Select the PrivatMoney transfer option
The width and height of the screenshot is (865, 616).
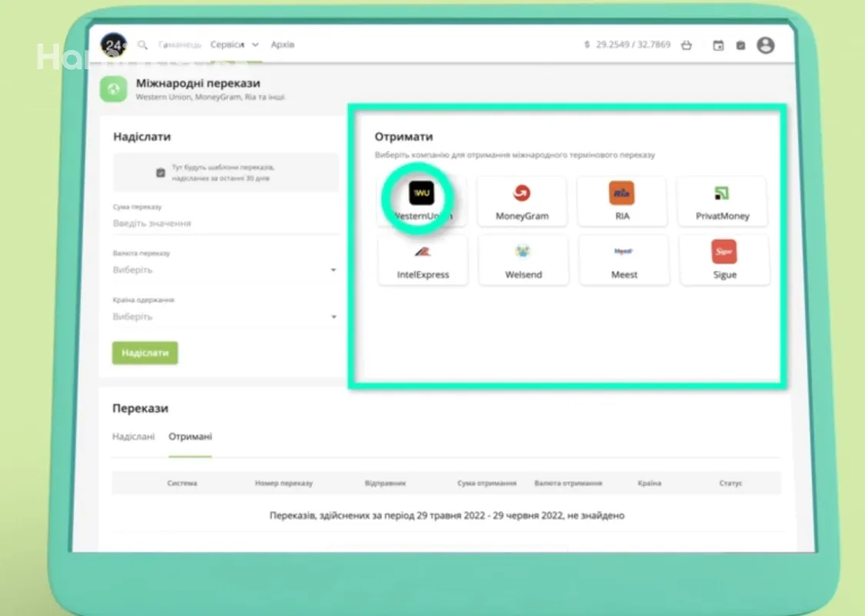(722, 201)
